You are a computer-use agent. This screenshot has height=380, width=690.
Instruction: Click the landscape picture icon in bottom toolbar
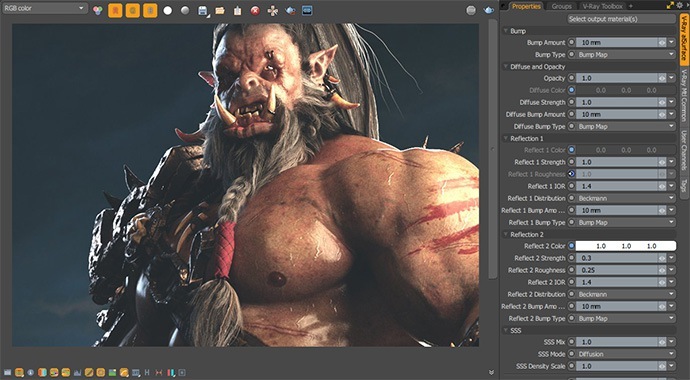coord(112,373)
